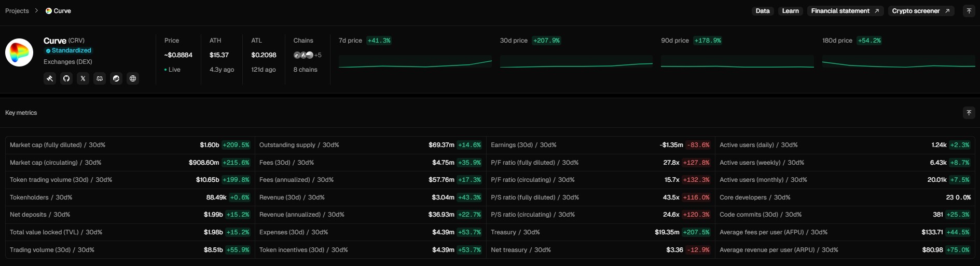
Task: Click the arrow icon beside Crypto screener
Action: pos(947,11)
